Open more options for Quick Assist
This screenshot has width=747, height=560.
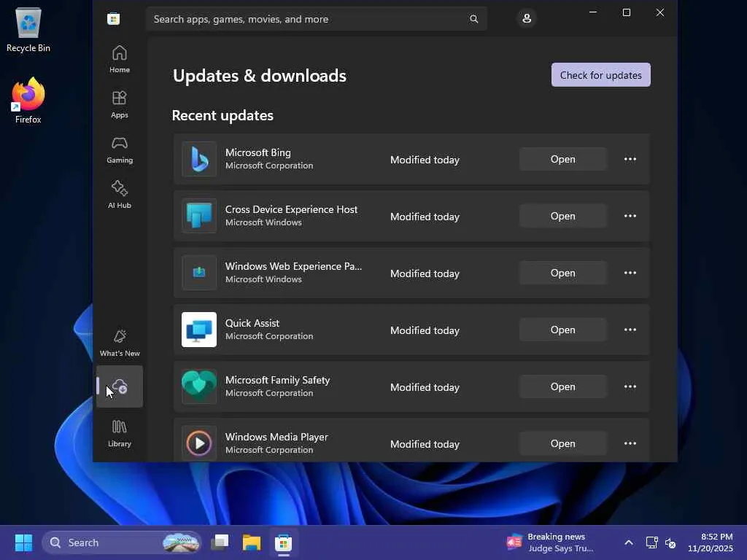click(x=630, y=330)
